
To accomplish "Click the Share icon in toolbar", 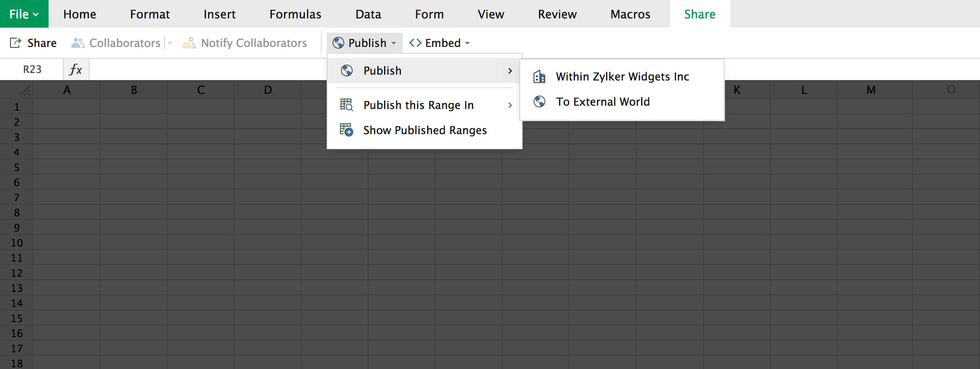I will click(15, 43).
